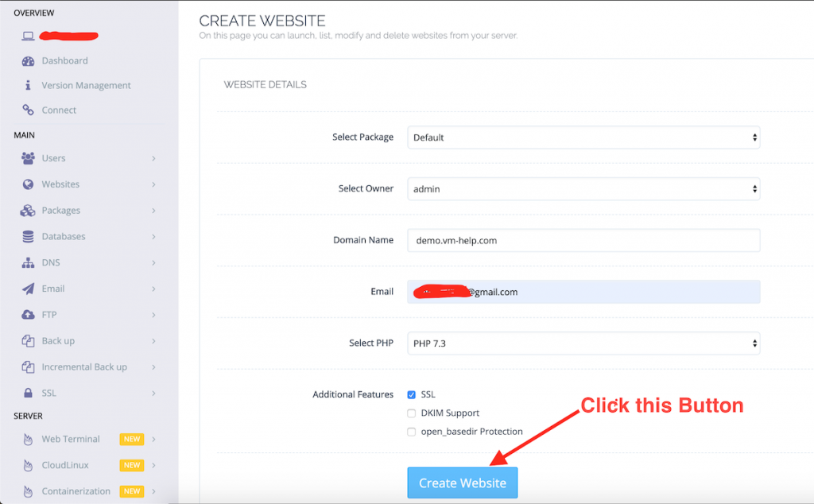Click the NEW badge next to Containerization
Image resolution: width=814 pixels, height=504 pixels.
tap(132, 491)
